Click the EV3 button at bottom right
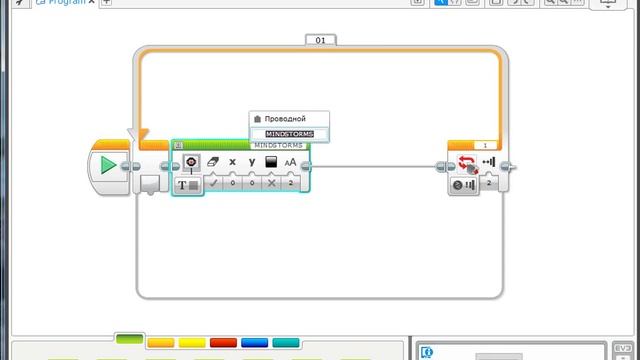The image size is (640, 360). (x=623, y=348)
